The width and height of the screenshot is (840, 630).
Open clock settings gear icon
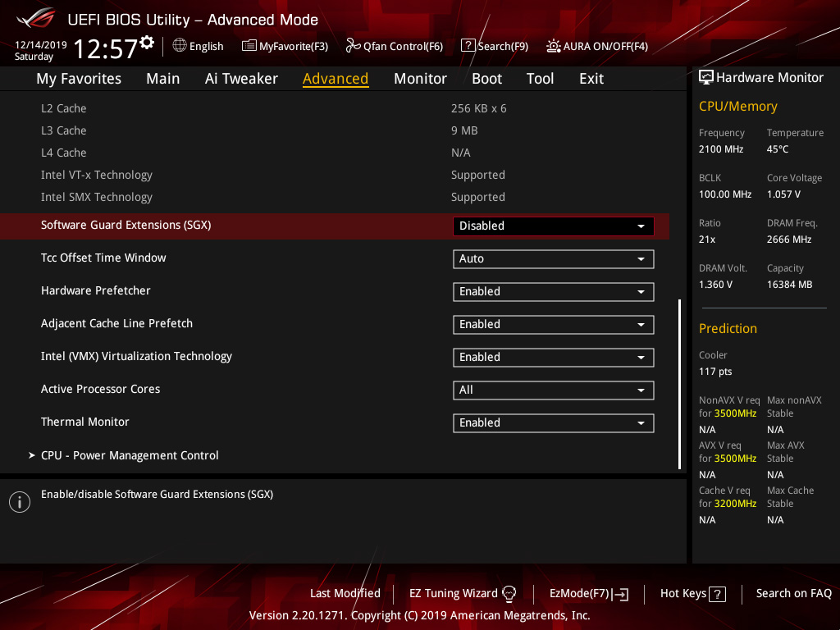coord(148,43)
